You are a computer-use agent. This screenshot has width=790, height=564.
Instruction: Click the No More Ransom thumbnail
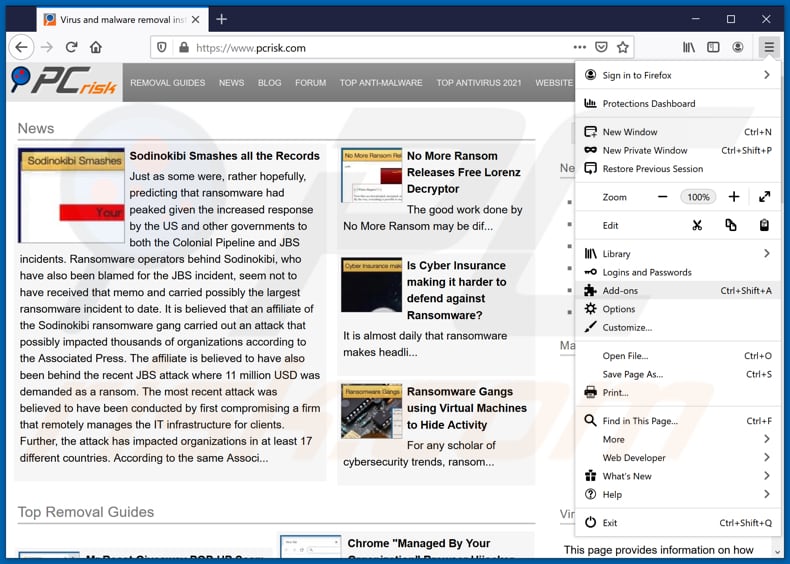tap(371, 175)
